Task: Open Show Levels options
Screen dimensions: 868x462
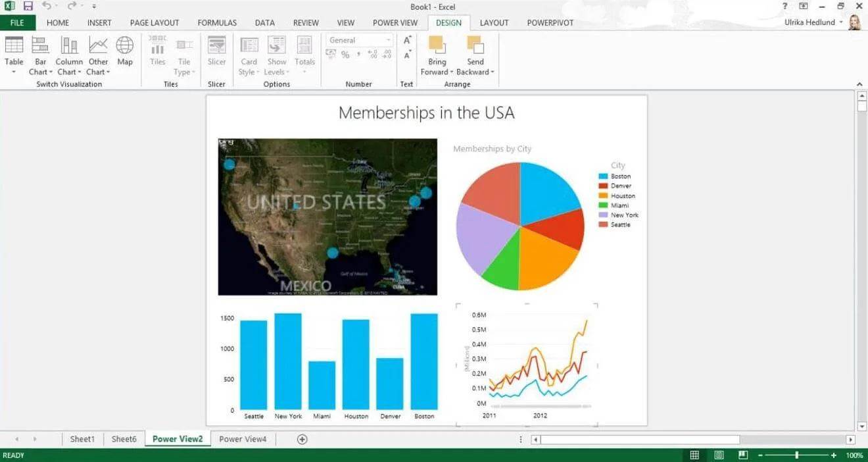Action: (277, 55)
